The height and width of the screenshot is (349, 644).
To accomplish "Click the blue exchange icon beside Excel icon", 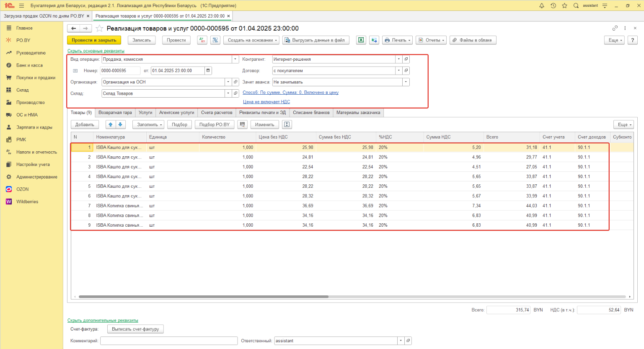I will [x=374, y=40].
